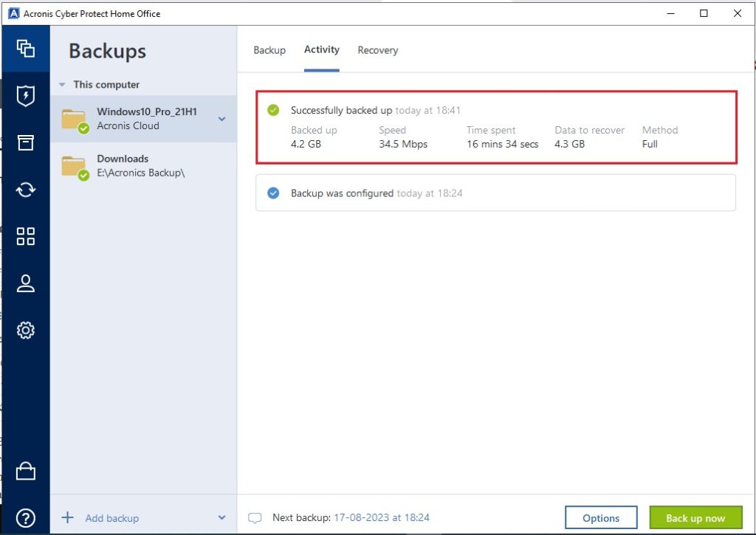The height and width of the screenshot is (535, 756).
Task: Expand the Windows10_Pro_21H1 backup options chevron
Action: point(221,119)
